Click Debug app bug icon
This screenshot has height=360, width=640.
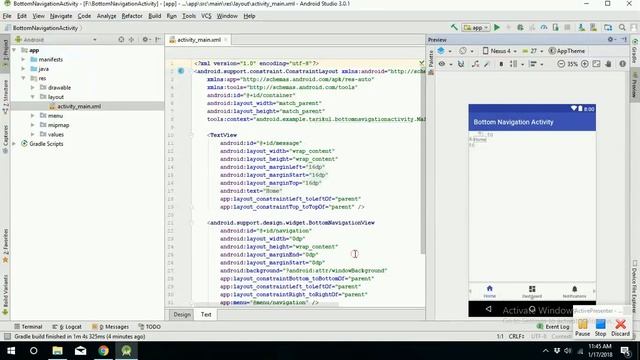click(x=520, y=27)
